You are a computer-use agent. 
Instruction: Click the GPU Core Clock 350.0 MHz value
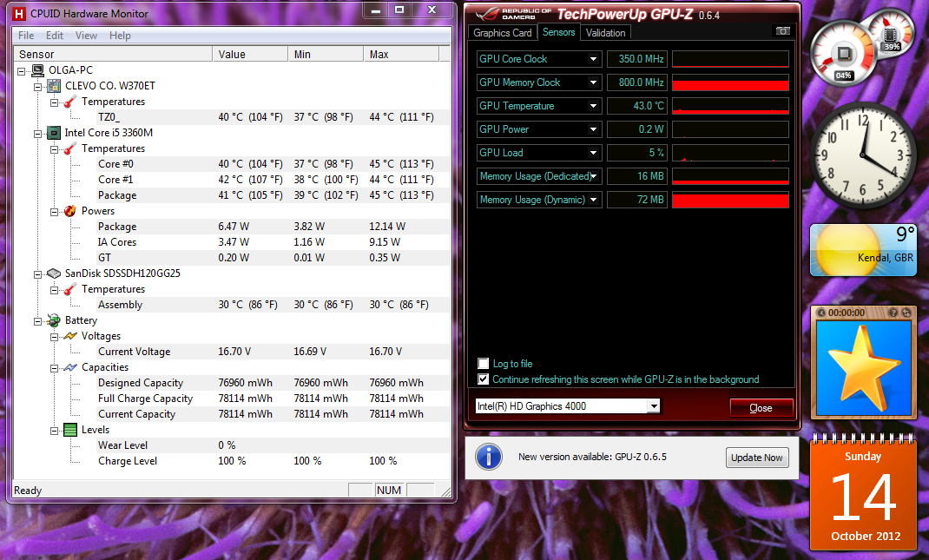pos(637,59)
